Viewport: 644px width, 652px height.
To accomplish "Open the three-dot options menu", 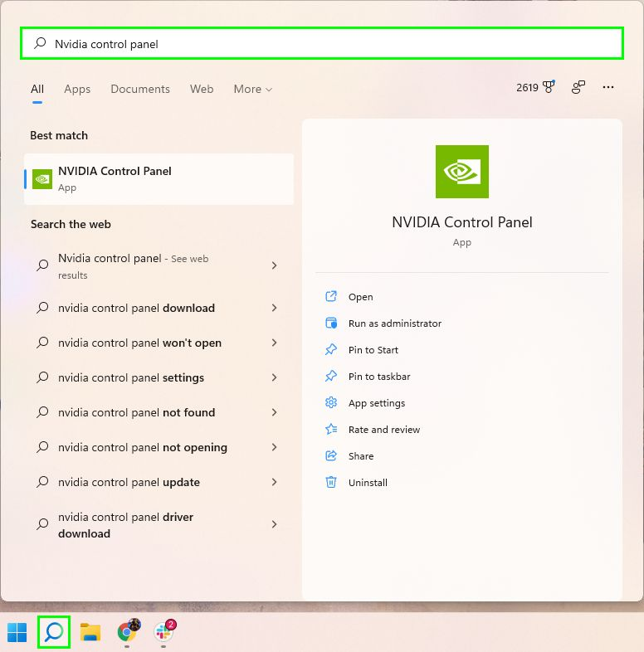I will (x=608, y=87).
